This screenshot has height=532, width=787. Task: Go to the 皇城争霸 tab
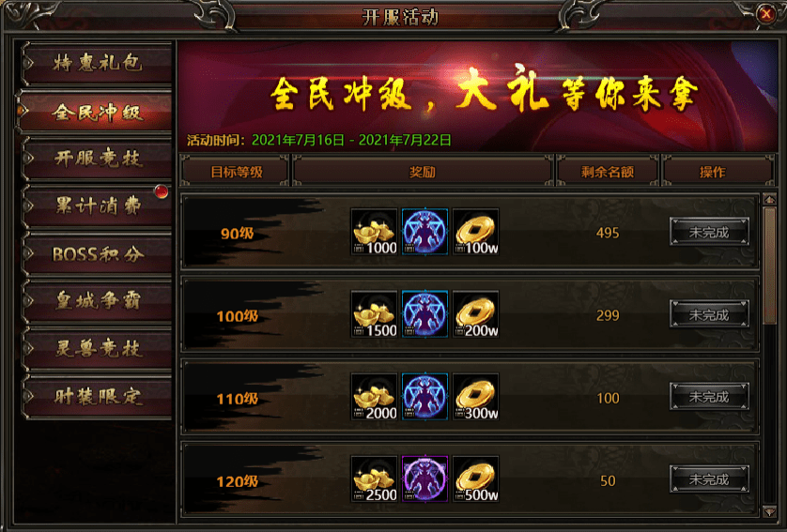[97, 301]
